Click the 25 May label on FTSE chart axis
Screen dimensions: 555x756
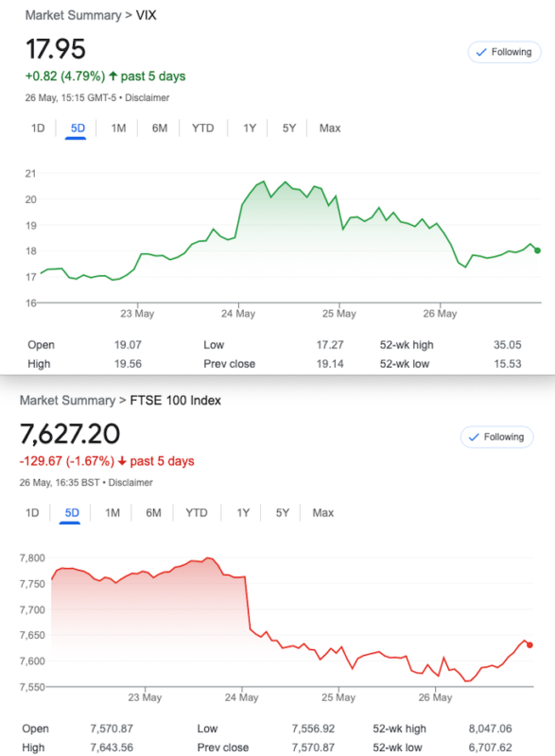[338, 697]
